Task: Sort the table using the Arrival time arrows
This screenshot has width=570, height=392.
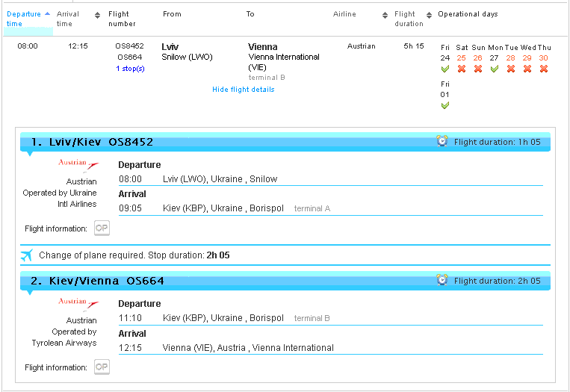Action: (97, 15)
